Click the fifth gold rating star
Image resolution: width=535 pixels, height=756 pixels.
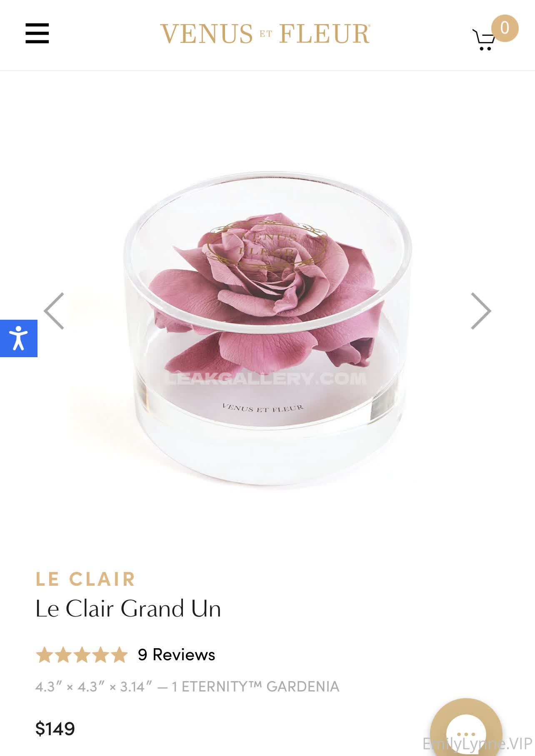click(x=119, y=655)
